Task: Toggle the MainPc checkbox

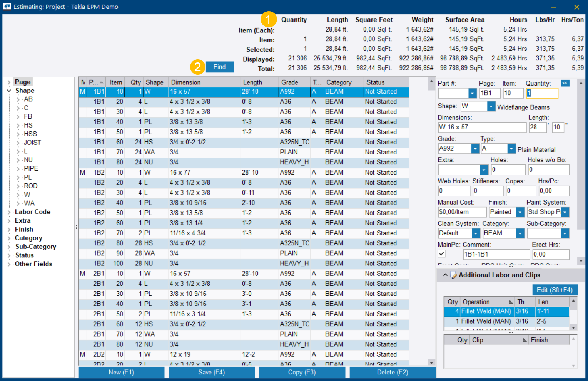Action: pyautogui.click(x=441, y=254)
